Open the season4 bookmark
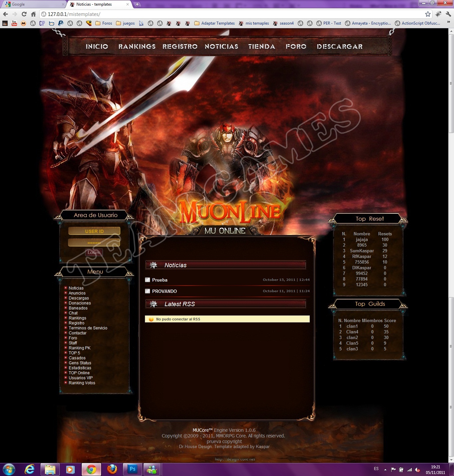Viewport: 454px width, 476px height. [284, 23]
